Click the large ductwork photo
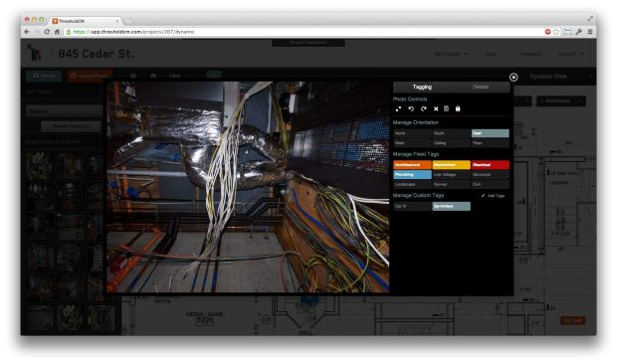Screen dimensions: 617x364 tap(248, 187)
